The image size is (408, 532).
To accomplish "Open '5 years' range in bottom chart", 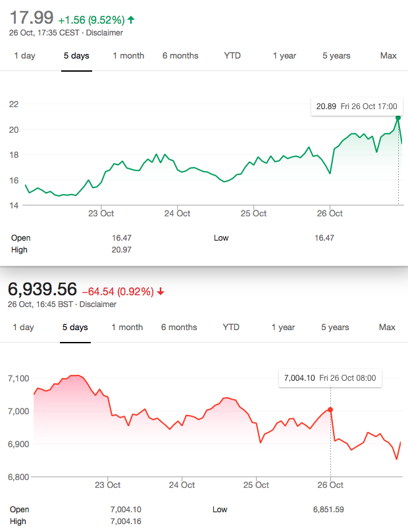I will click(x=335, y=327).
